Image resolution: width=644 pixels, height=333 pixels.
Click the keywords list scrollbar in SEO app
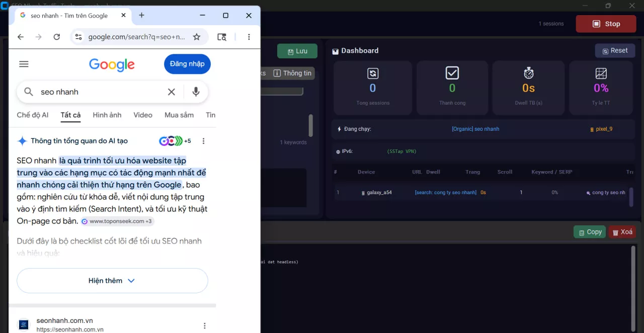tap(310, 125)
